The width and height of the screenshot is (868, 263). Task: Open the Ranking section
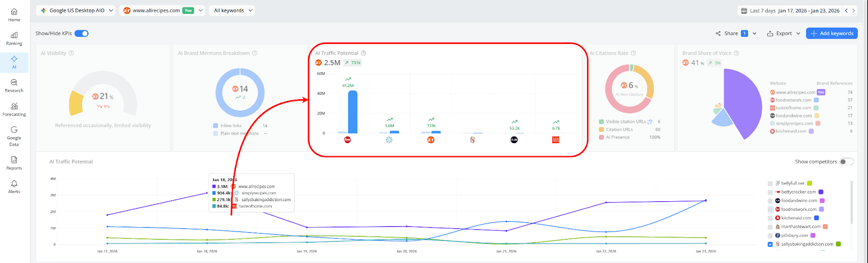point(14,39)
